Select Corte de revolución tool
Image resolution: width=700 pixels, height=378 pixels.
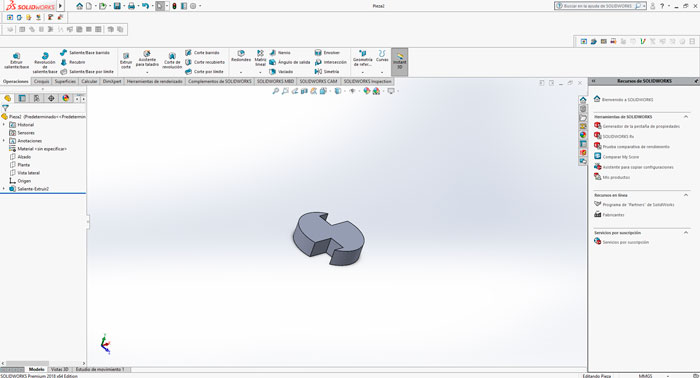click(x=172, y=61)
